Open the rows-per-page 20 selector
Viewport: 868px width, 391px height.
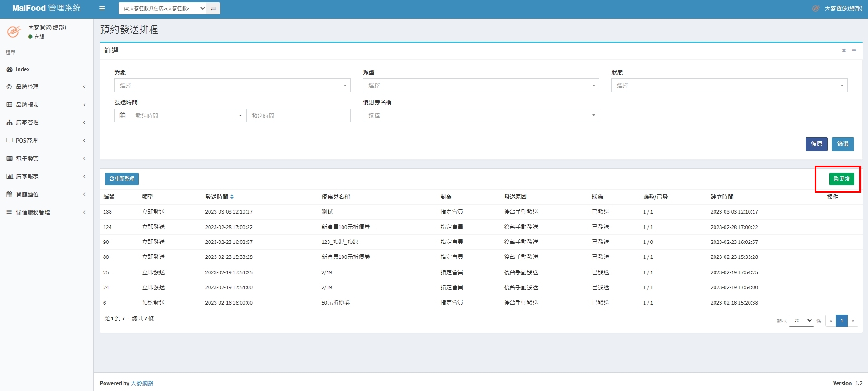[x=801, y=320]
